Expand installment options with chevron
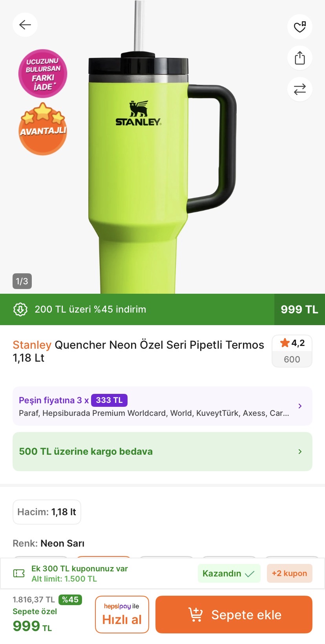 300,406
